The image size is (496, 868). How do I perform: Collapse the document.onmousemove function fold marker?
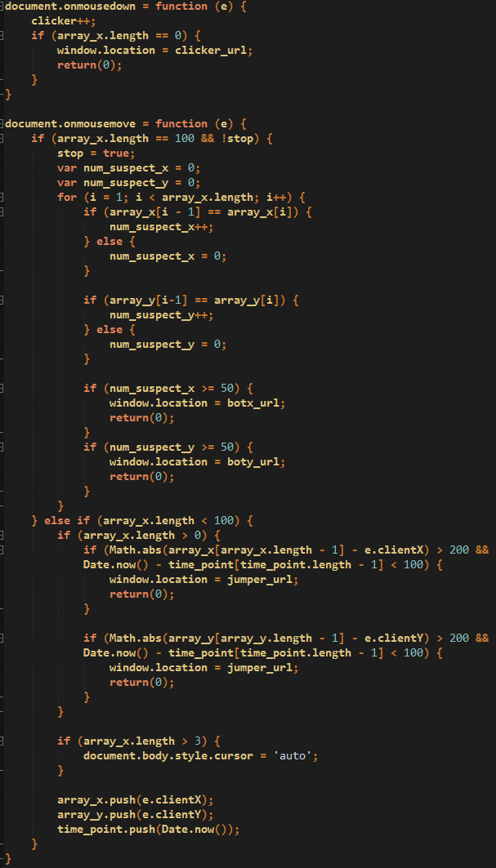tap(2, 124)
